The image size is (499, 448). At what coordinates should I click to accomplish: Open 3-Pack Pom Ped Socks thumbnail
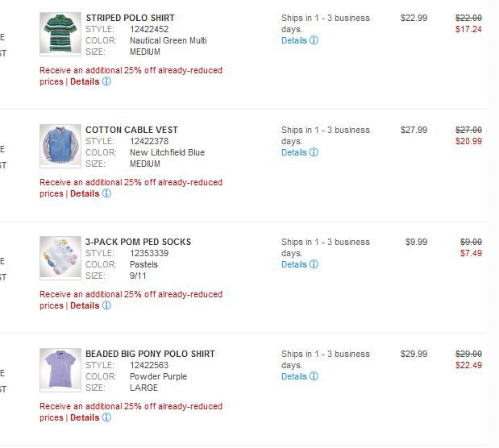(x=60, y=258)
